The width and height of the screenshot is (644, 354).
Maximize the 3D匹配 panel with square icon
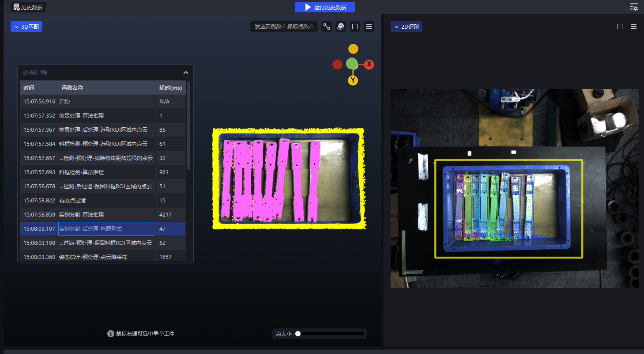[x=354, y=27]
